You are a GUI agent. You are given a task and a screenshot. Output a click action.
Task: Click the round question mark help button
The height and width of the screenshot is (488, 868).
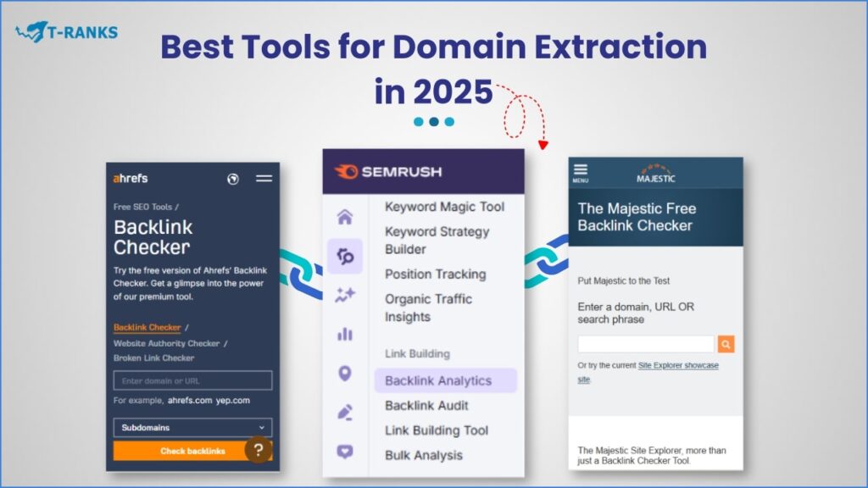tap(259, 450)
